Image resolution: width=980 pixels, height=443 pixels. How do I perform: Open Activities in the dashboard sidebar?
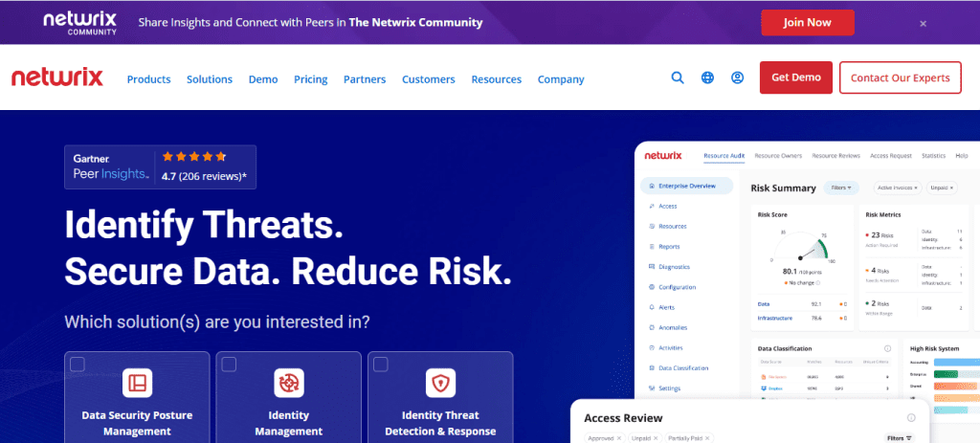point(666,348)
